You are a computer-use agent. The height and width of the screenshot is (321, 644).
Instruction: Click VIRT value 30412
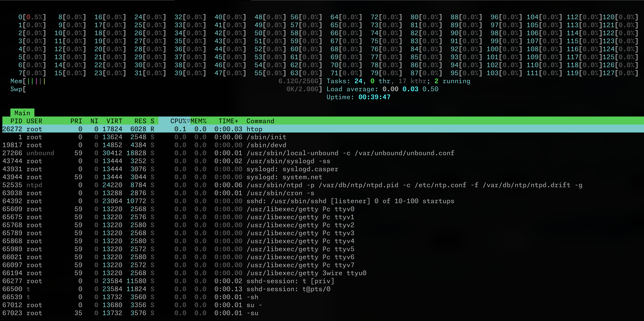tap(112, 153)
